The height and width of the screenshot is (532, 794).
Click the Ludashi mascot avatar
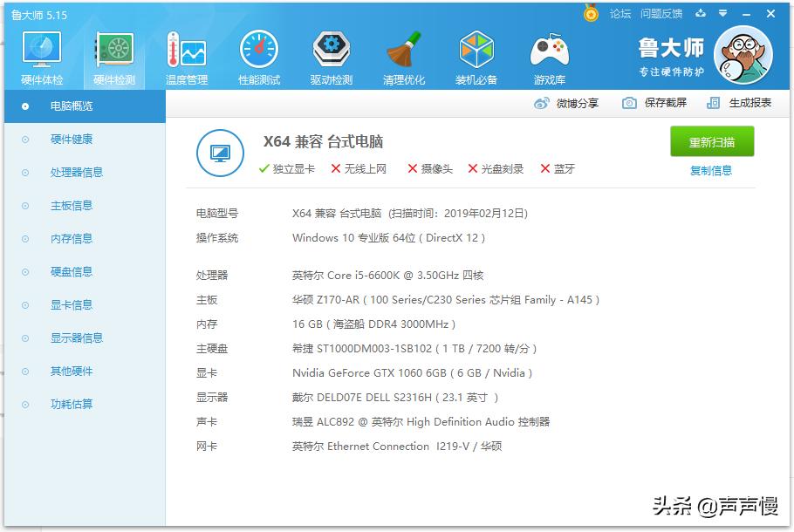pos(743,54)
